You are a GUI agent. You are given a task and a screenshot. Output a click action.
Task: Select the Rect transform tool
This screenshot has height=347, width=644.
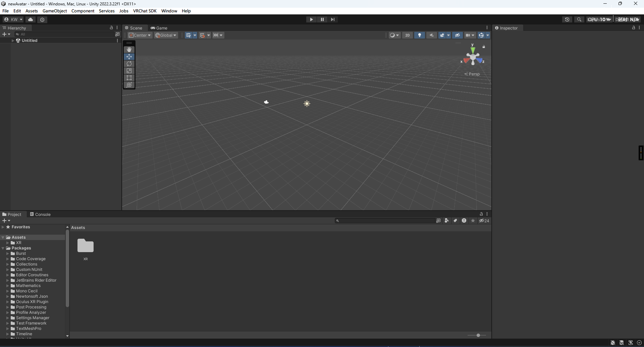coord(129,78)
